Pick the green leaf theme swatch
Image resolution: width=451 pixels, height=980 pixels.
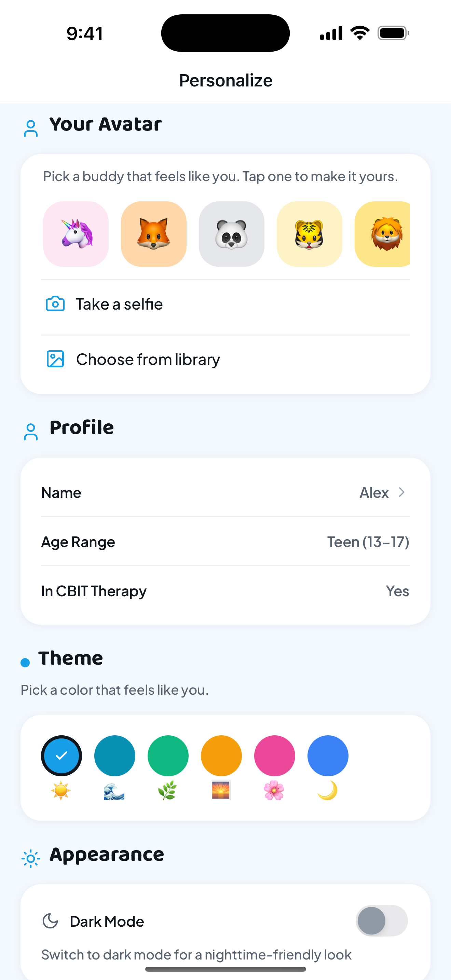click(168, 756)
